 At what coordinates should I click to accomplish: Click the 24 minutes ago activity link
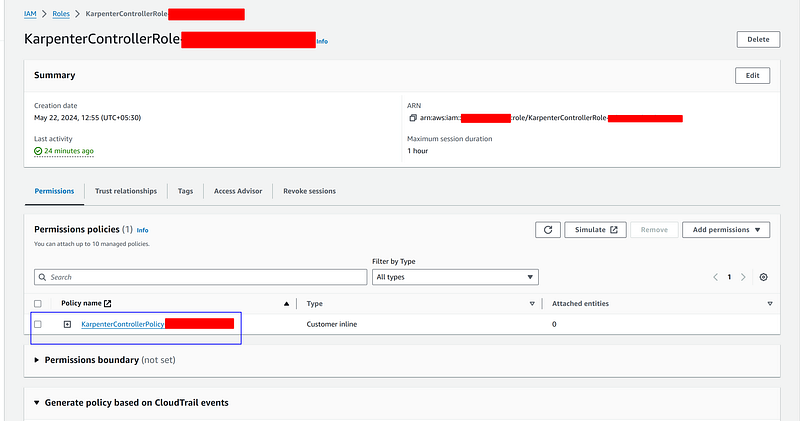(x=69, y=151)
